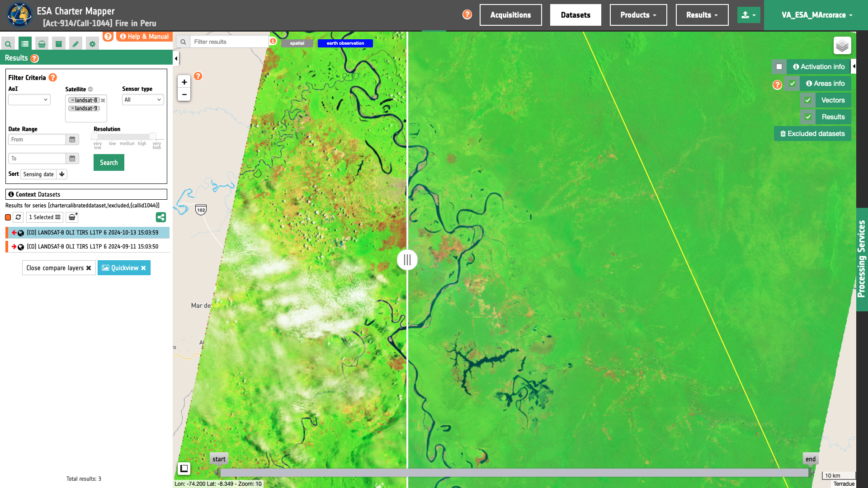Click Close compare layers button
Screen dimensions: 868x488
(x=59, y=268)
